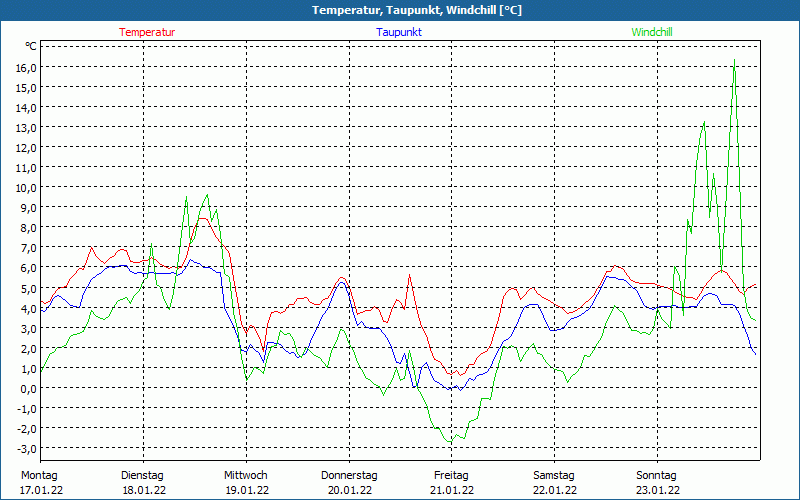The image size is (800, 500).
Task: Click the 21.01.22 date label
Action: pyautogui.click(x=452, y=490)
